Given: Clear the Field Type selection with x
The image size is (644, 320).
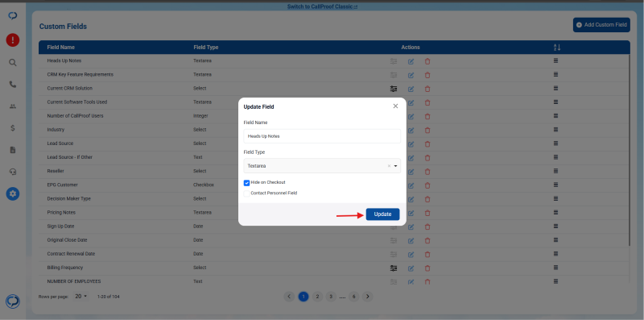Looking at the screenshot, I should pyautogui.click(x=389, y=166).
